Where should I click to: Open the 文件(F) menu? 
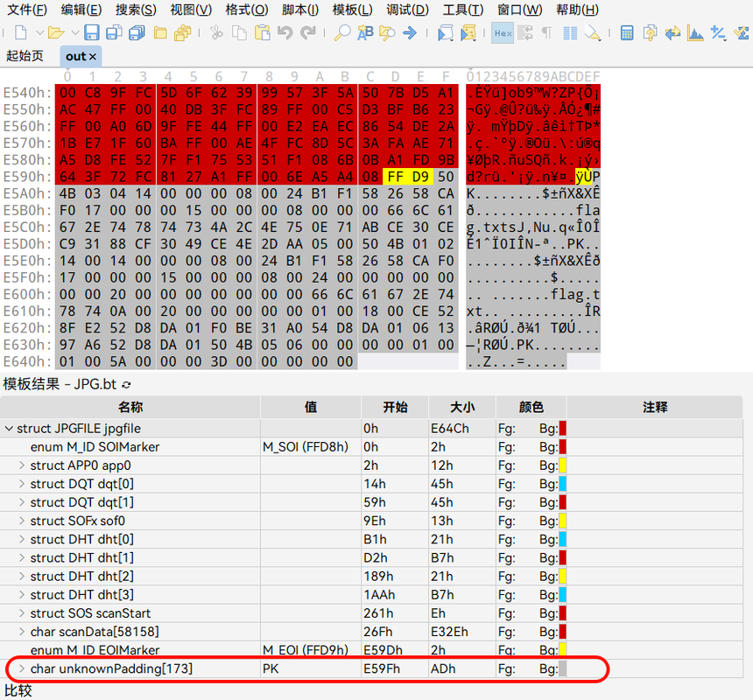tap(27, 9)
